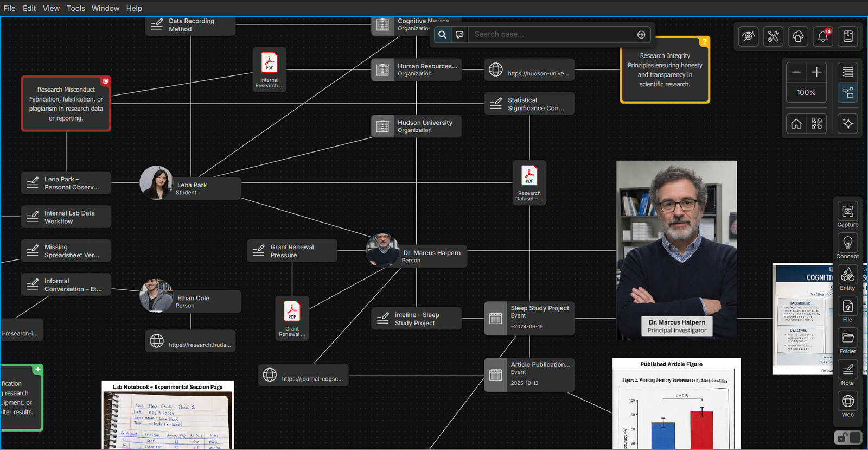Click the 100% zoom level readout
The image size is (868, 450).
[x=806, y=93]
